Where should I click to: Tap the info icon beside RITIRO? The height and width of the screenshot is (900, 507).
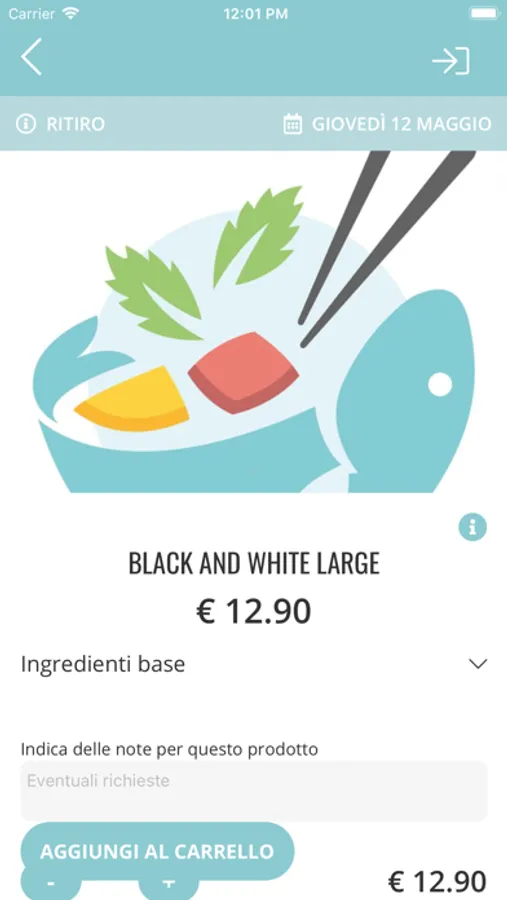(25, 123)
